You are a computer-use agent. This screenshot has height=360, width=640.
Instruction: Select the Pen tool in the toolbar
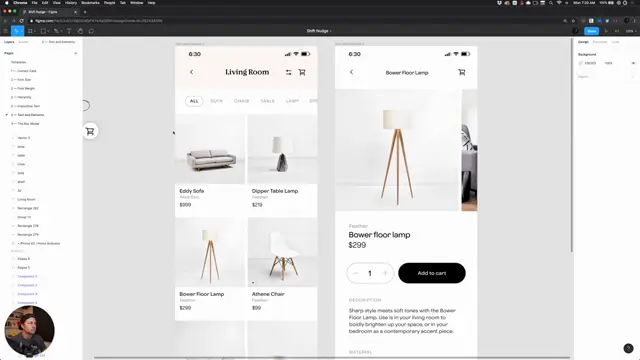pyautogui.click(x=56, y=31)
